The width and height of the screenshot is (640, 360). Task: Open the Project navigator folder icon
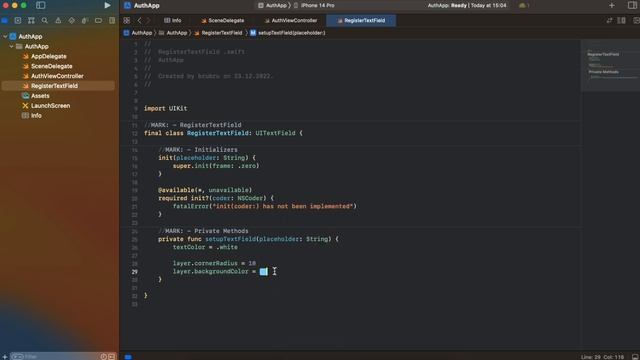[x=4, y=20]
